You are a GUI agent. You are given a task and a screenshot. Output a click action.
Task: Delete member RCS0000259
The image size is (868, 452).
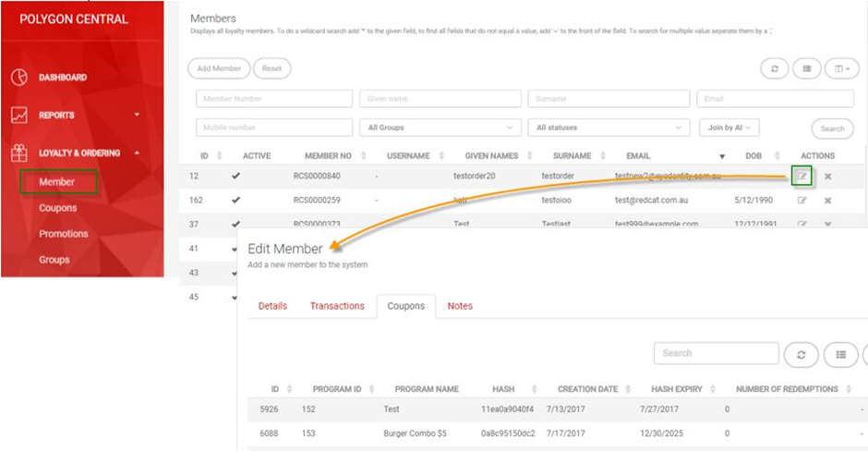(x=827, y=201)
